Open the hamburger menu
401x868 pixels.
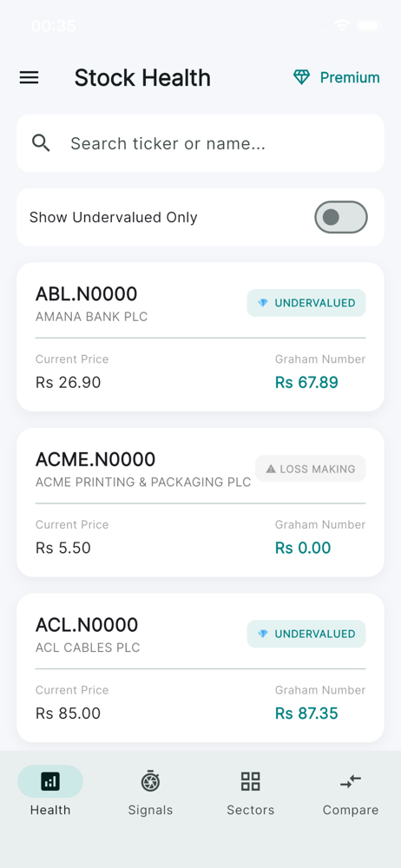tap(29, 77)
